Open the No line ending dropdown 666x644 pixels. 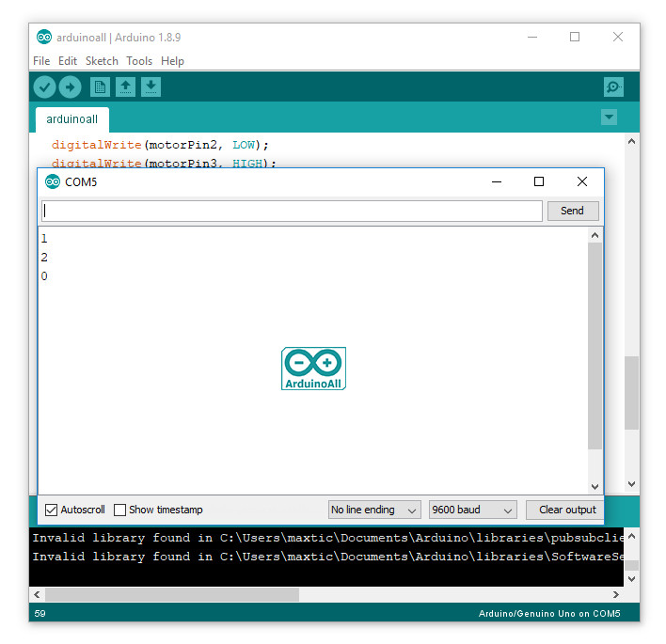(x=374, y=510)
